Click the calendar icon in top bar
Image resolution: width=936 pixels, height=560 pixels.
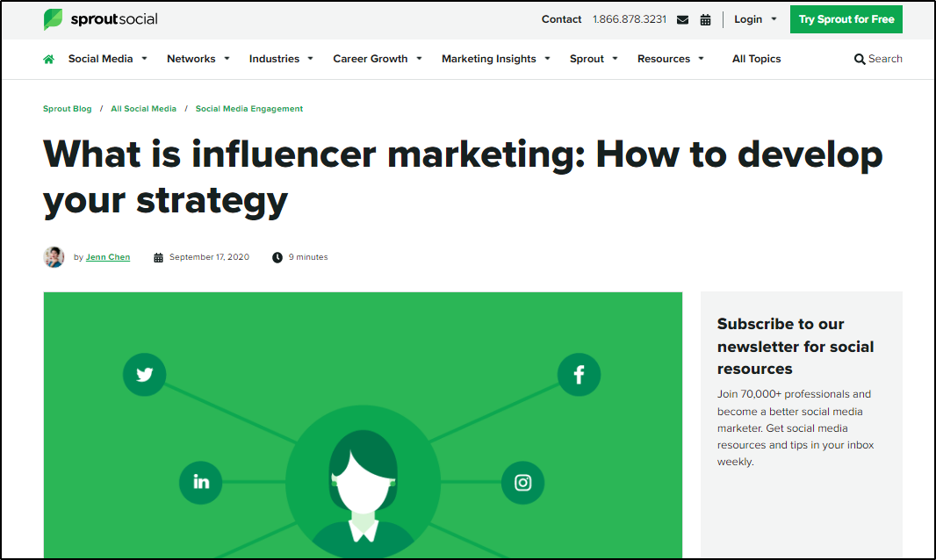pyautogui.click(x=705, y=19)
